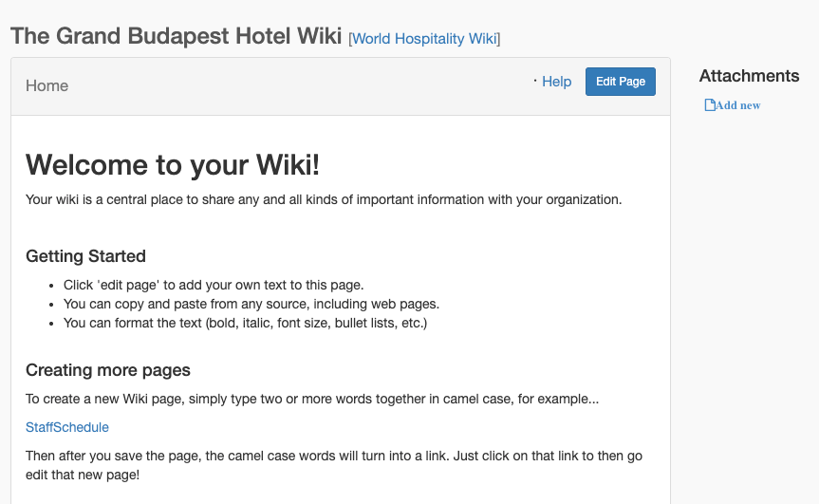
Task: Click the paragraph starting 'Then after you save'
Action: pos(334,465)
